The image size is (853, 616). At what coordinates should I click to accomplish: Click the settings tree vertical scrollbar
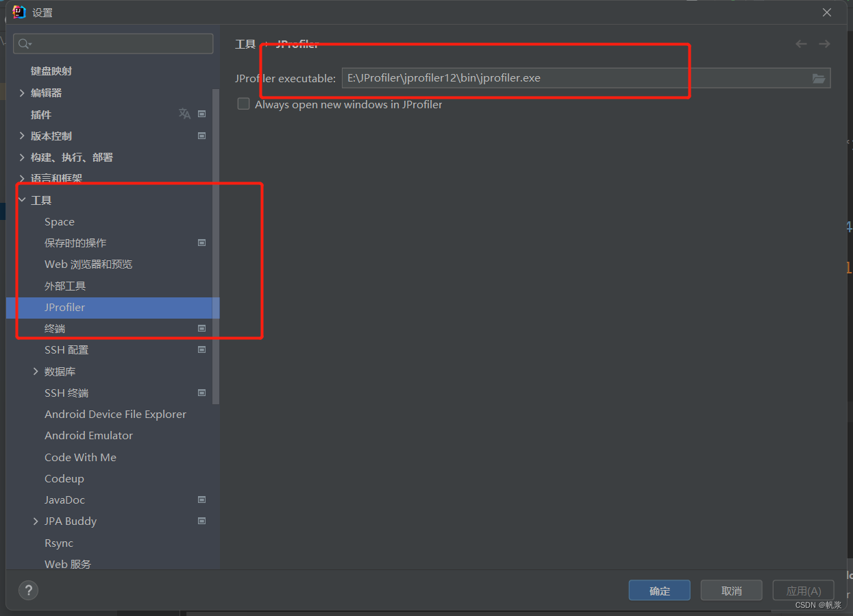click(217, 246)
